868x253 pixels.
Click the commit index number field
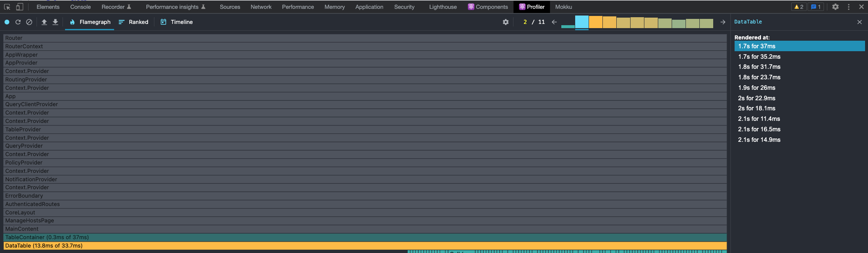[x=525, y=22]
